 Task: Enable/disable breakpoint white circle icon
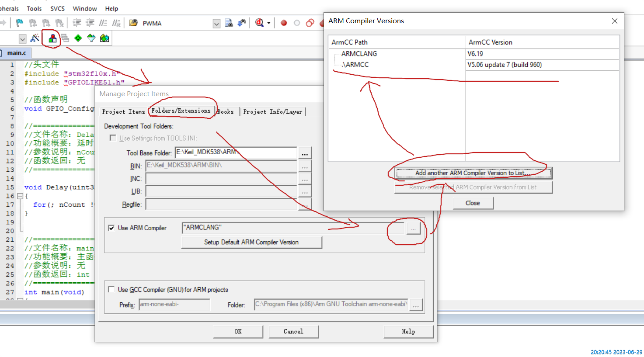tap(297, 23)
